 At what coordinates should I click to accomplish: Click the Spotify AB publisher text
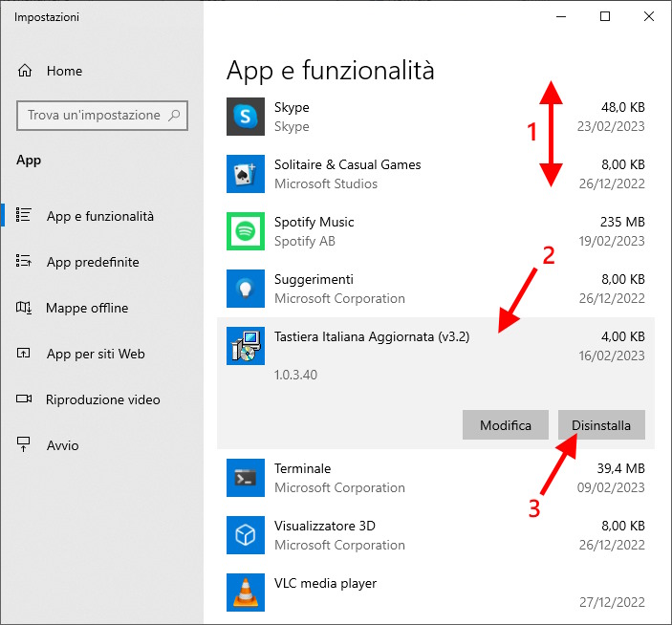click(305, 241)
